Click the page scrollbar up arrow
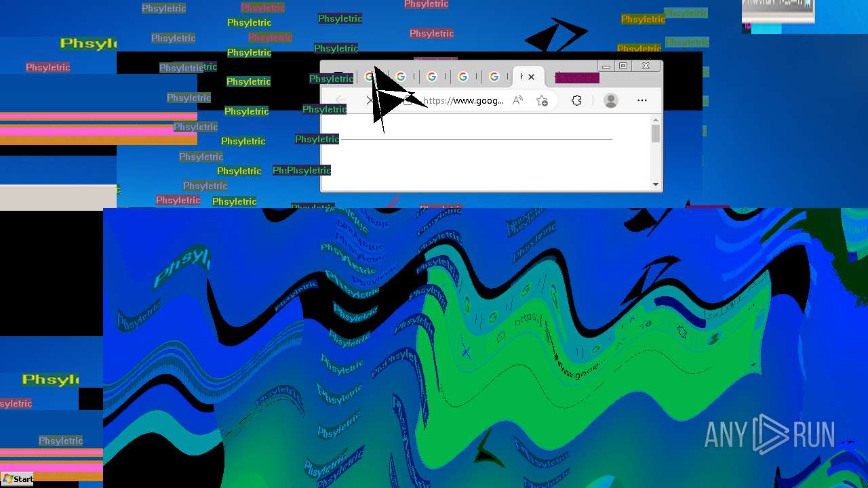Screen dimensions: 868x488 pos(656,120)
